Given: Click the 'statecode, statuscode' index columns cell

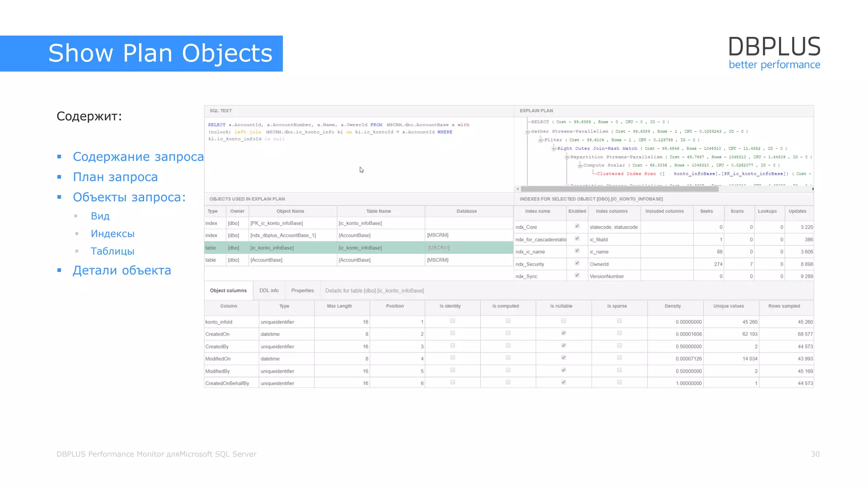Looking at the screenshot, I should (x=614, y=227).
